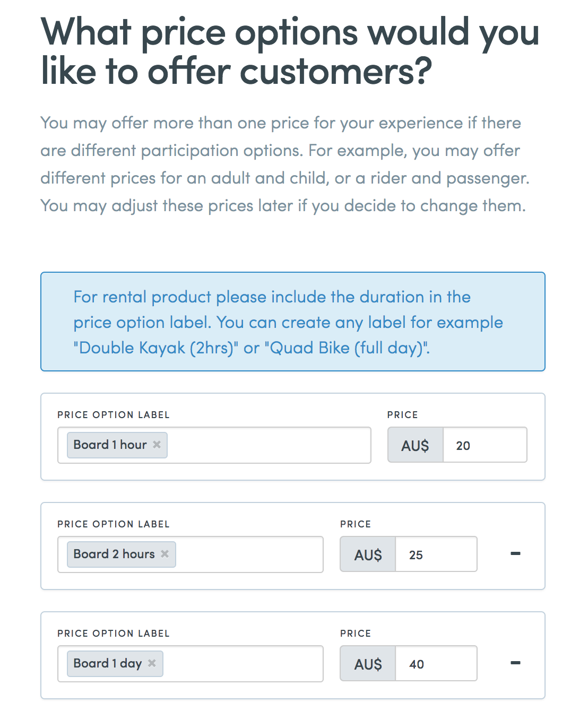
Task: Remove the 'Board 2 hours' tag
Action: [x=165, y=554]
